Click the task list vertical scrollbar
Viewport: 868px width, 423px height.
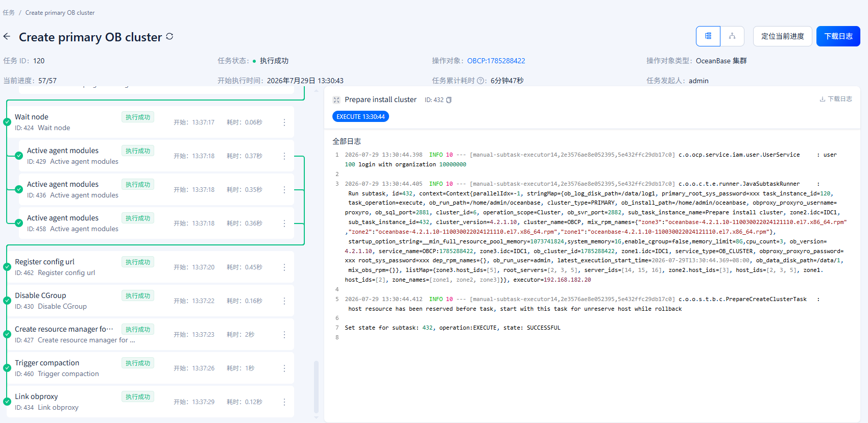point(316,387)
